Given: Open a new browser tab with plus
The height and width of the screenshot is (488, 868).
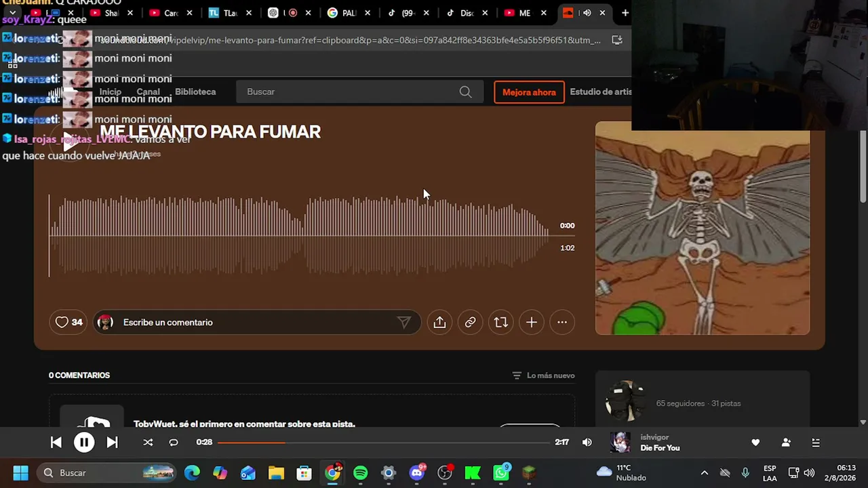Looking at the screenshot, I should tap(625, 13).
